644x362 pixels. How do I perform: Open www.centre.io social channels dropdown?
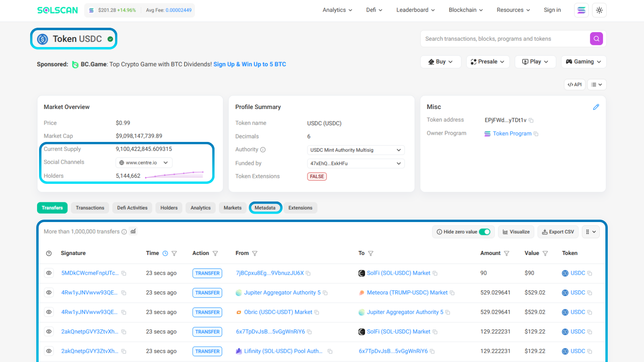tap(144, 162)
